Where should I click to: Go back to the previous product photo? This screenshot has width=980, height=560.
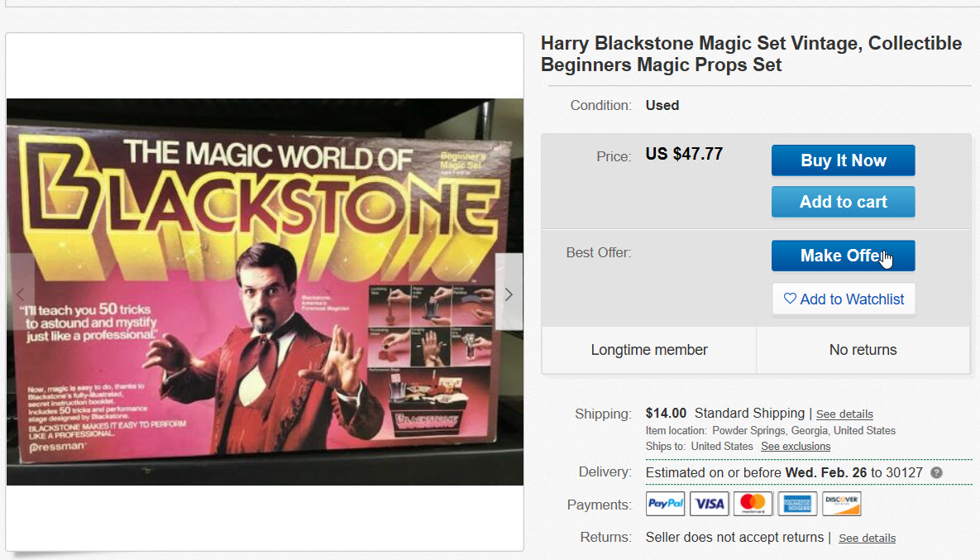click(20, 294)
